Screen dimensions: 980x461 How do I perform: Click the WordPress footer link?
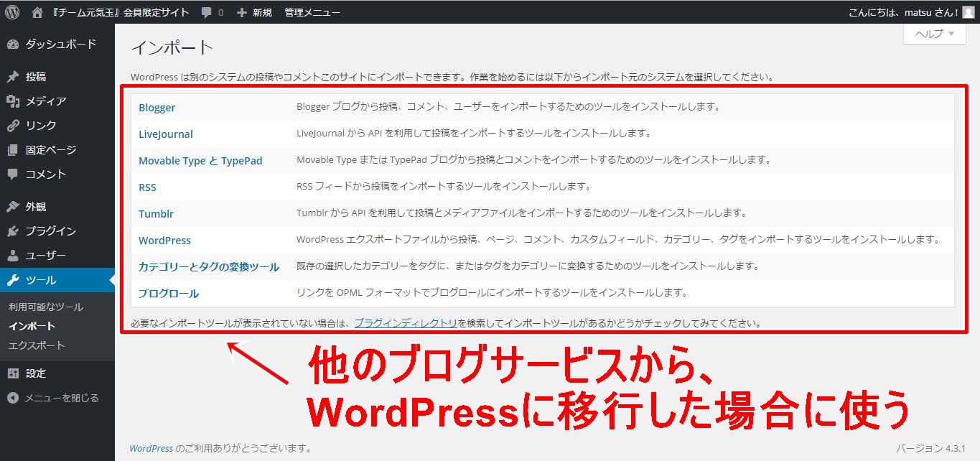coord(151,448)
